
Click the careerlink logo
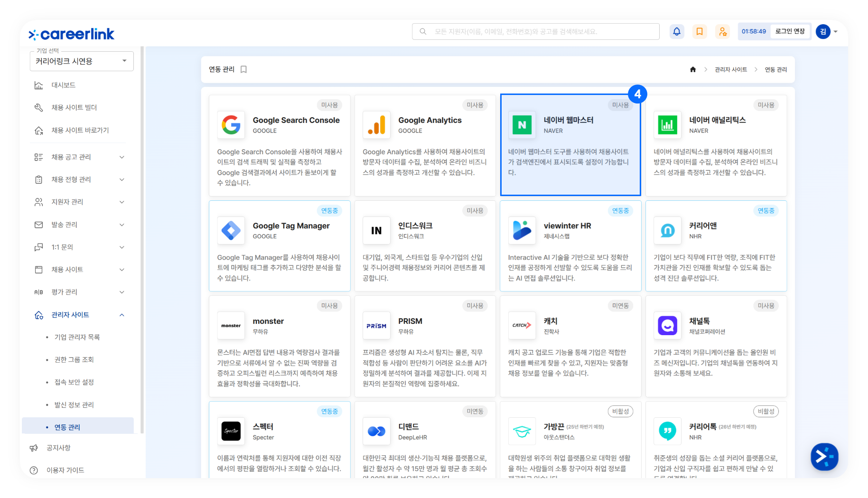pos(72,34)
